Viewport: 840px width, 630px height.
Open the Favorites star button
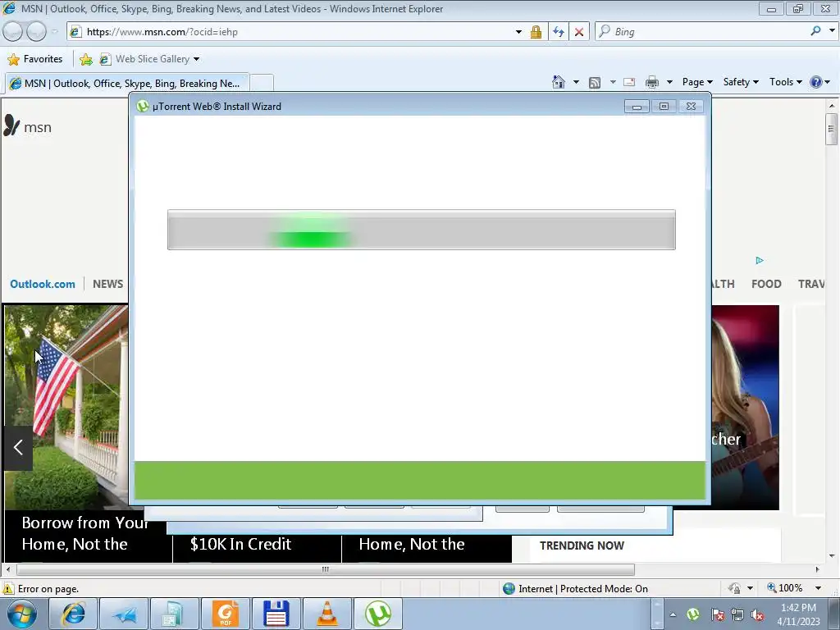pos(35,59)
